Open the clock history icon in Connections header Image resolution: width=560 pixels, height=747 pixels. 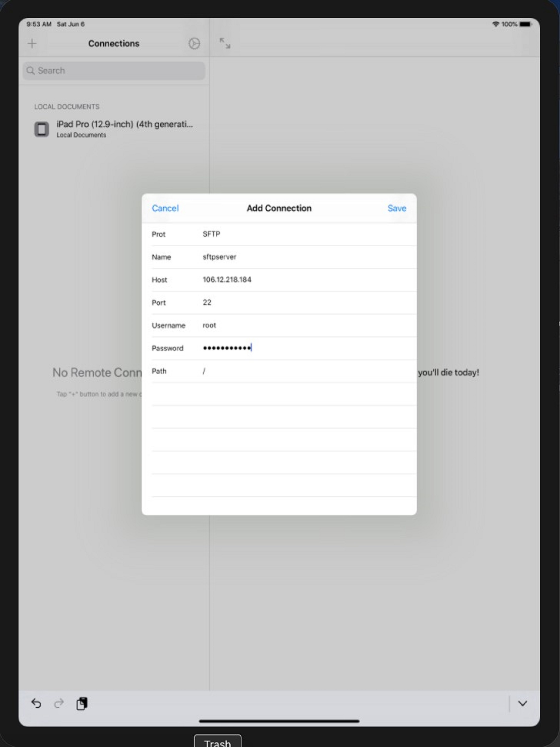[194, 43]
